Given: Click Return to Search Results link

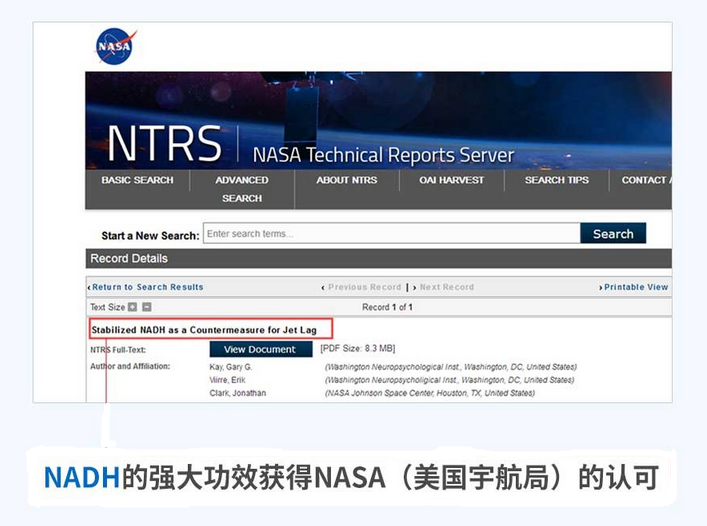Looking at the screenshot, I should click(147, 287).
